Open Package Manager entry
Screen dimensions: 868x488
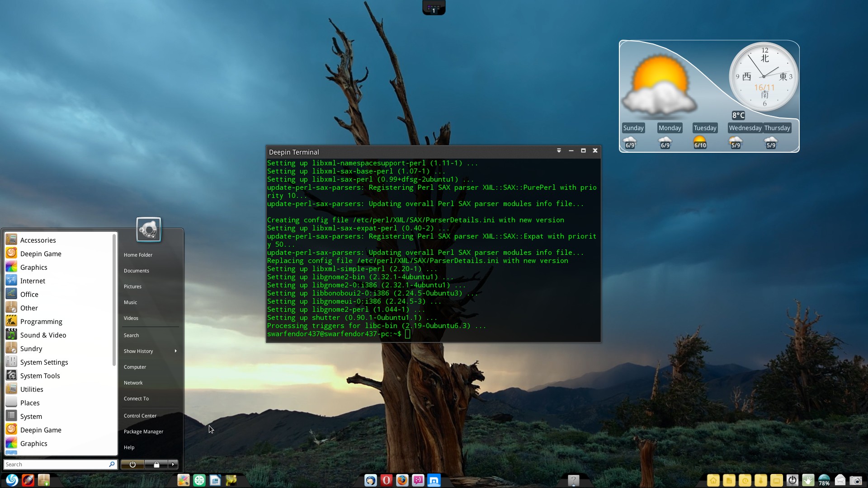pos(143,432)
